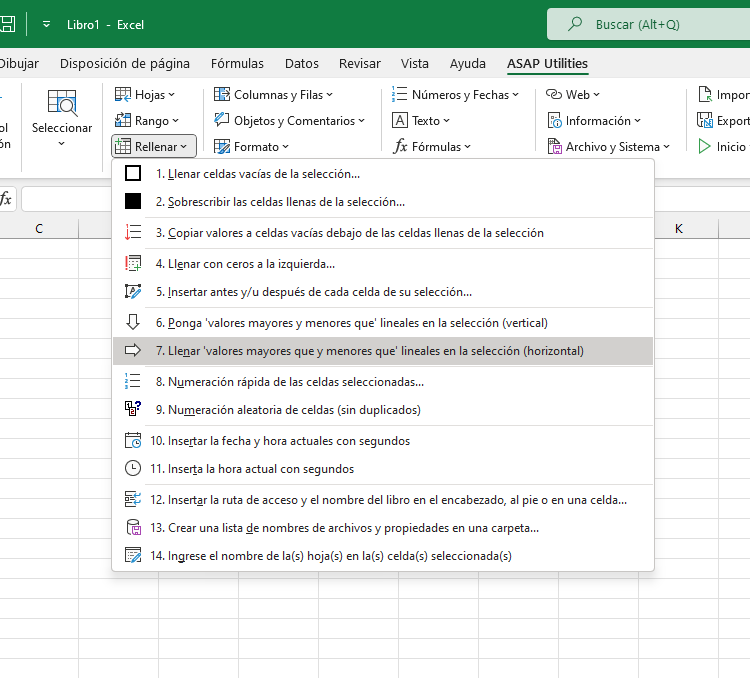
Task: Open the Web dropdown
Action: coord(573,95)
